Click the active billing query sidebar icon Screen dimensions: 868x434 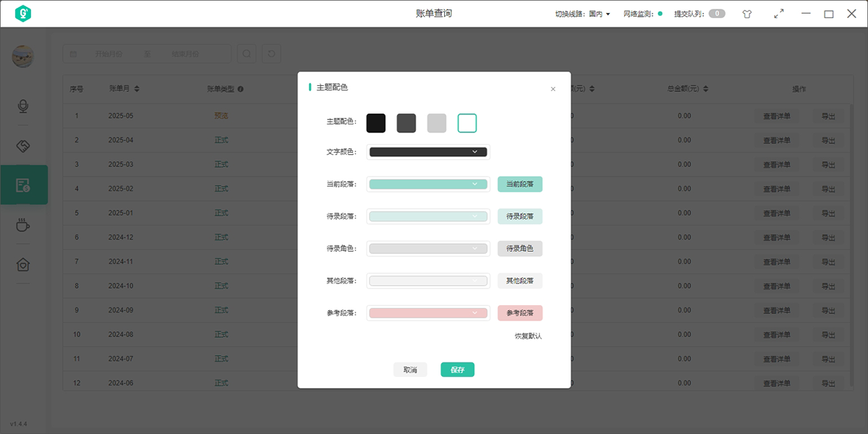(x=23, y=184)
